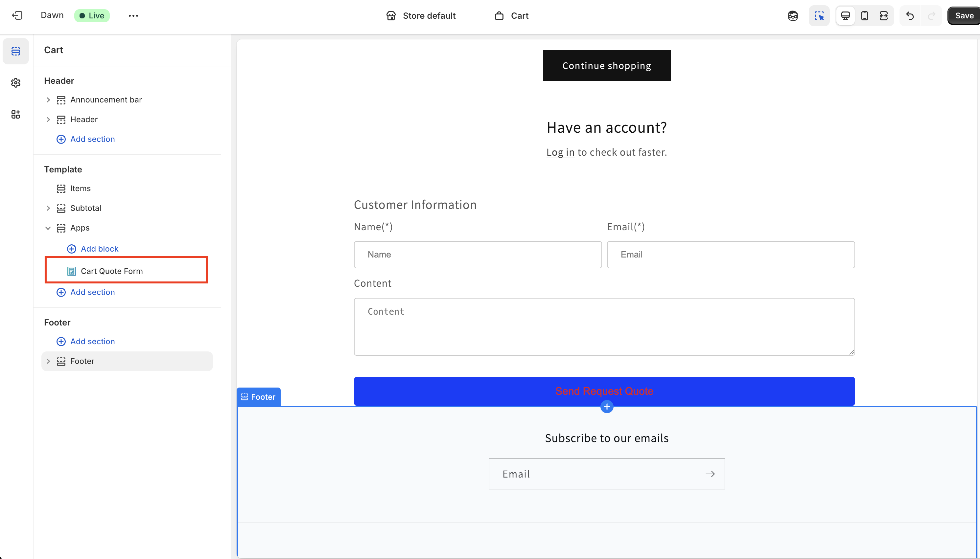Switch to desktop preview view
The width and height of the screenshot is (980, 559).
point(845,16)
